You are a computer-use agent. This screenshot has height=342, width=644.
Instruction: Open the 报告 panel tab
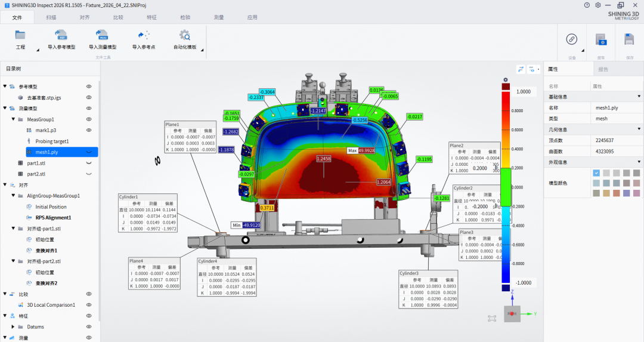tap(603, 69)
